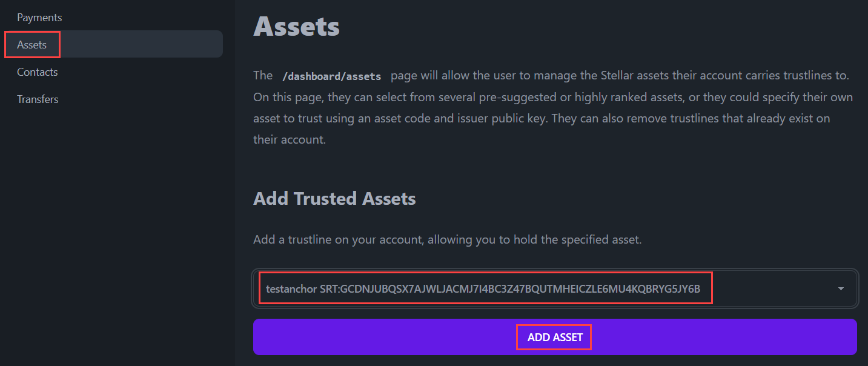This screenshot has width=868, height=366.
Task: Click the red outlined ADD ASSET label
Action: (554, 337)
